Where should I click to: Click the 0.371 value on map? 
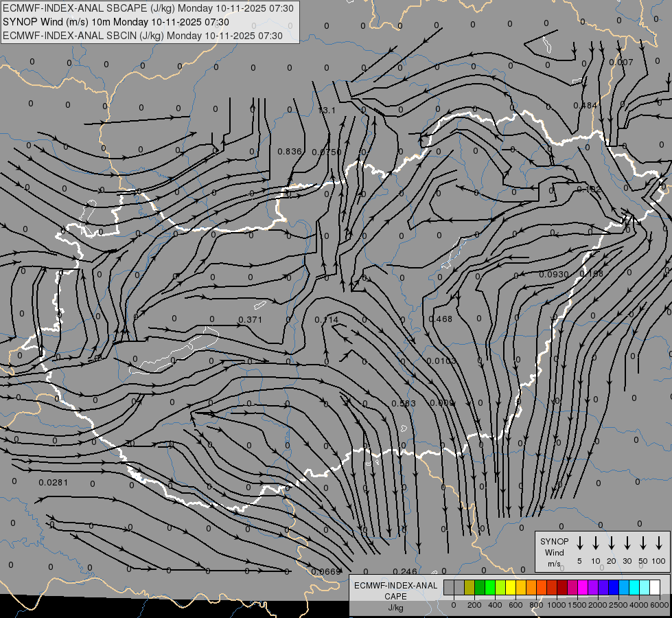(250, 319)
